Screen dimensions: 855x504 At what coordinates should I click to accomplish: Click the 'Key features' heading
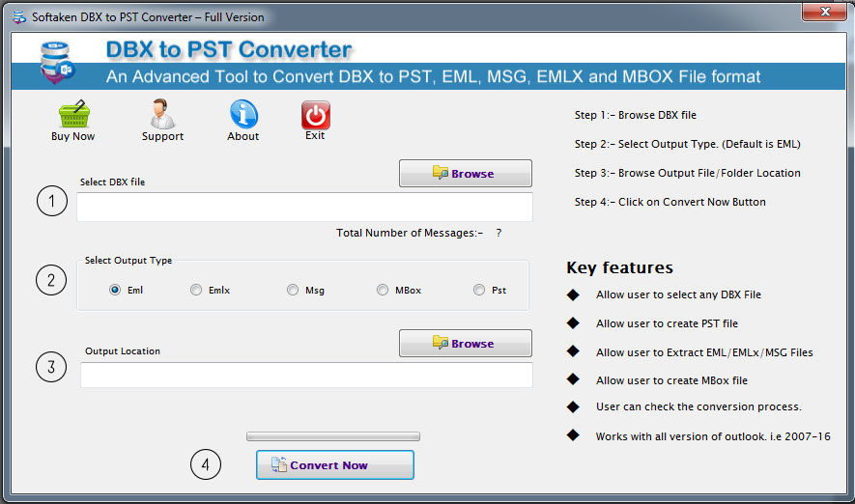(x=619, y=267)
